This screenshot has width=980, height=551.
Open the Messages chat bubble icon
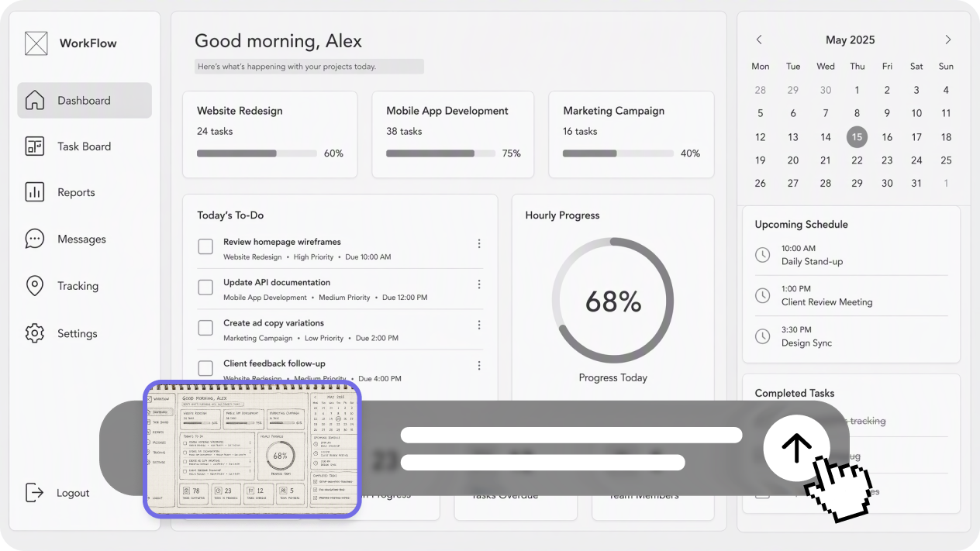[x=35, y=239]
